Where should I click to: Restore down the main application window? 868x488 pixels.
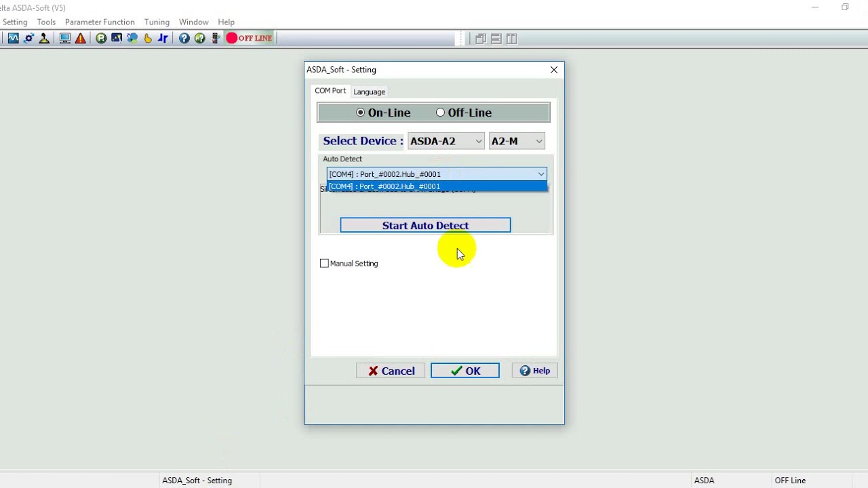(x=845, y=7)
